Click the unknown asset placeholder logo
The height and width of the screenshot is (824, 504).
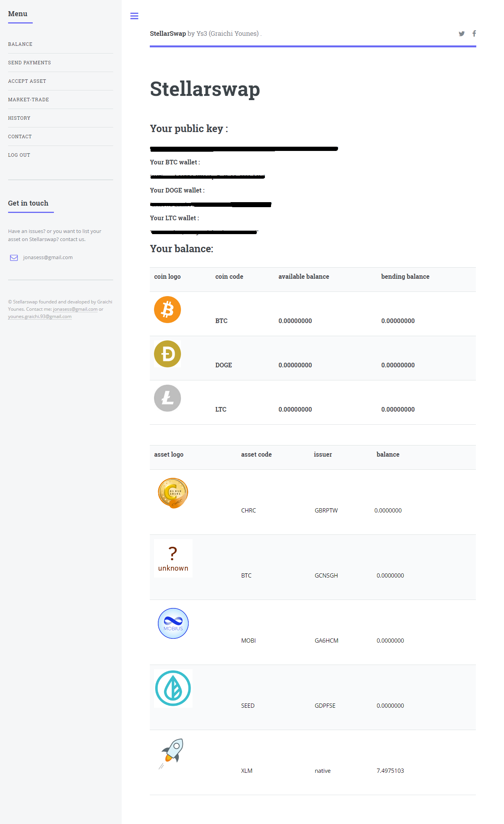pos(173,558)
